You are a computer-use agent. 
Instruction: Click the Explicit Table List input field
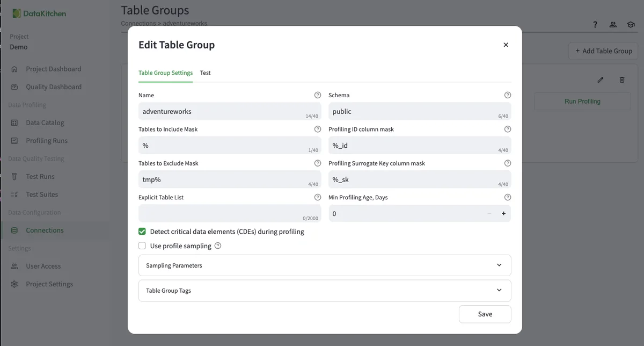click(x=230, y=213)
